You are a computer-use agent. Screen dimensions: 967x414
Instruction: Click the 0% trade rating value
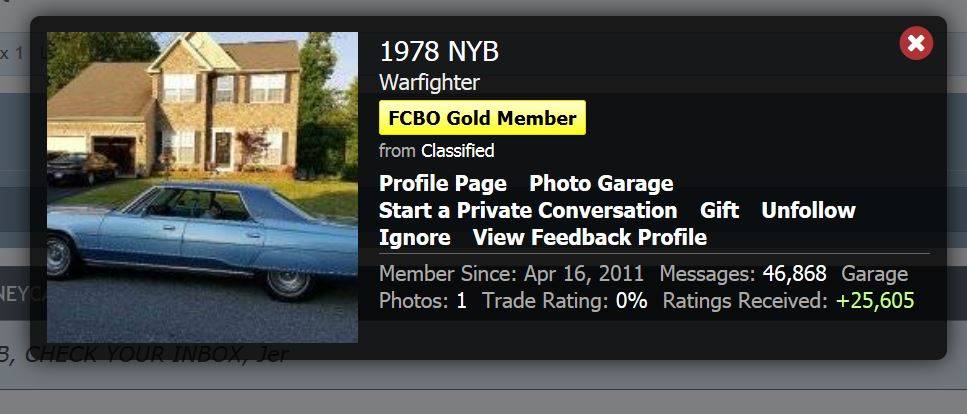[x=632, y=301]
